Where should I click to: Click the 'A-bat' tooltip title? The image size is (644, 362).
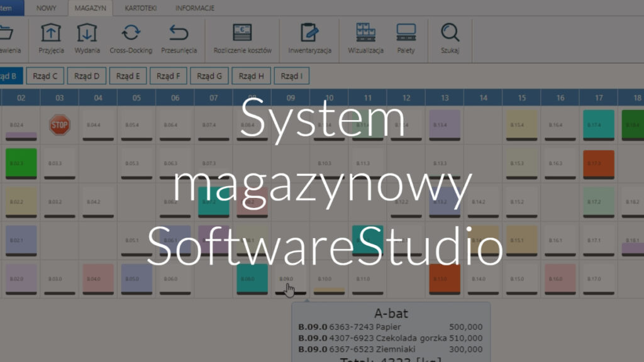pos(391,314)
